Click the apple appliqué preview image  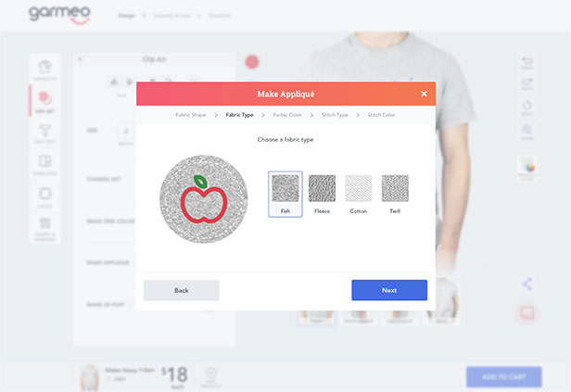[204, 199]
